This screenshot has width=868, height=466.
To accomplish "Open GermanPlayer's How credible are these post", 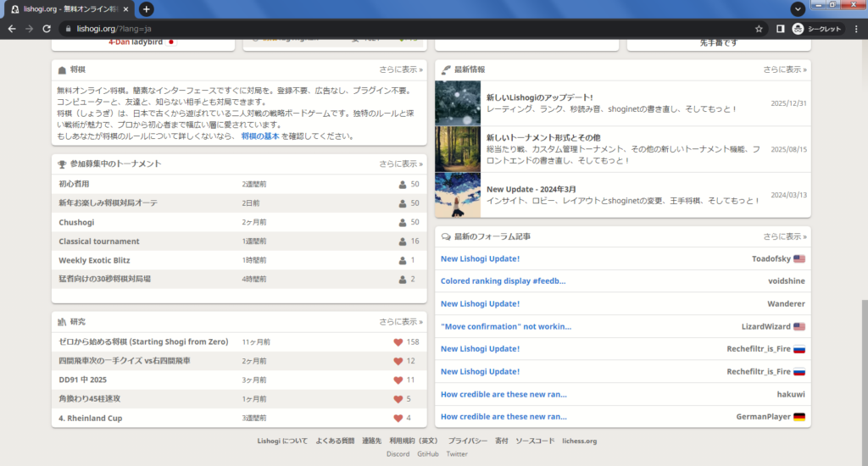I will (504, 417).
